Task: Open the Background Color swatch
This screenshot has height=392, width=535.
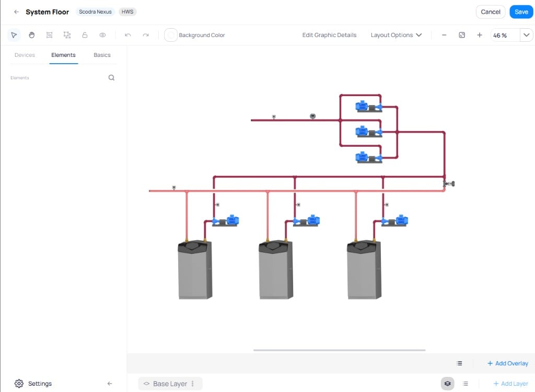Action: (x=171, y=35)
